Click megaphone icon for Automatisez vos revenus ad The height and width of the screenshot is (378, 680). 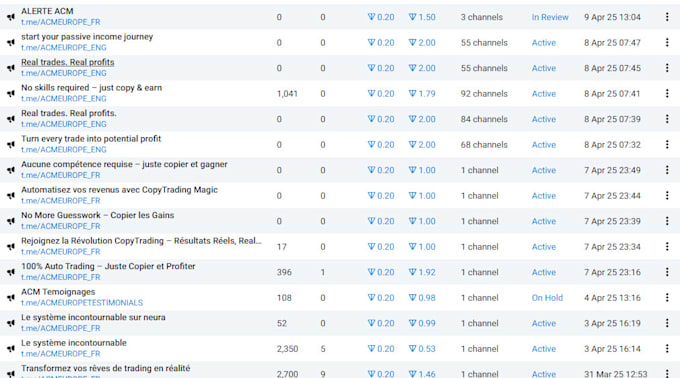pos(11,196)
